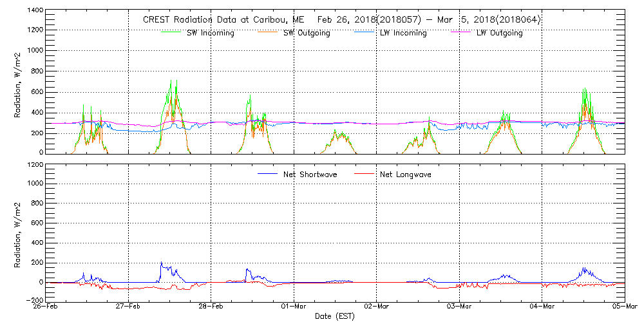Select the 'Net Shortwave' legend label
The height and width of the screenshot is (322, 644).
[310, 175]
